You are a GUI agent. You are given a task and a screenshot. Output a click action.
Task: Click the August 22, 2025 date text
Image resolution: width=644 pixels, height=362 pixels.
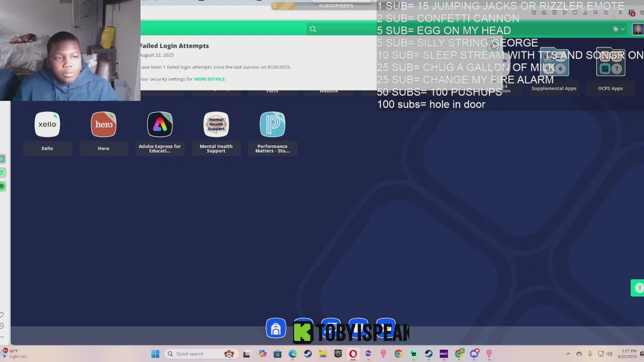point(157,55)
